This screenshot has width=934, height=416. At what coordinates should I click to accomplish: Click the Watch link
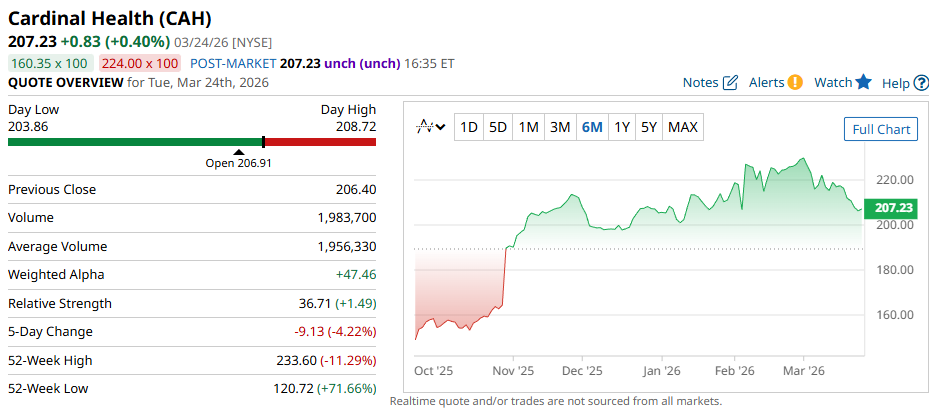[x=833, y=82]
